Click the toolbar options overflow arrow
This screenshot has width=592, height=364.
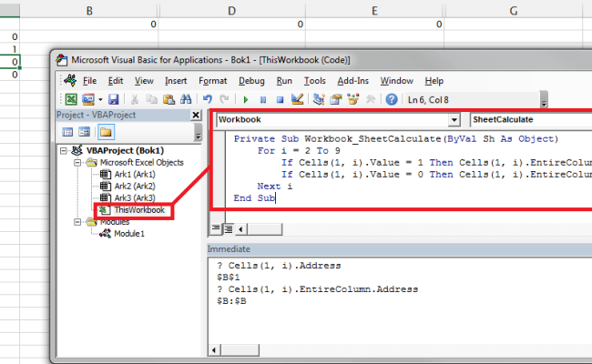(x=544, y=99)
